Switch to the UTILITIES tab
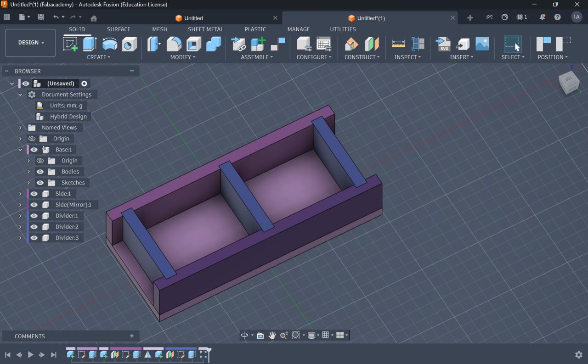The image size is (588, 364). (x=343, y=29)
